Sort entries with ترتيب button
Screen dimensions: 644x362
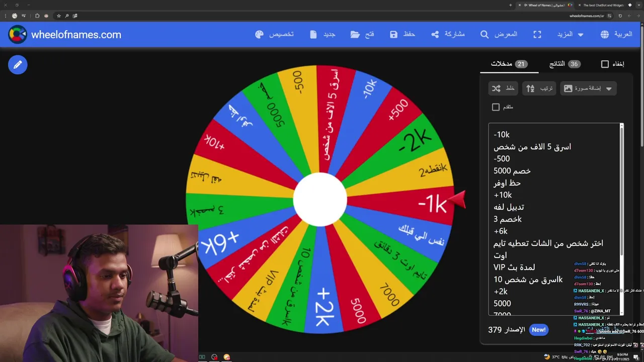click(x=539, y=88)
